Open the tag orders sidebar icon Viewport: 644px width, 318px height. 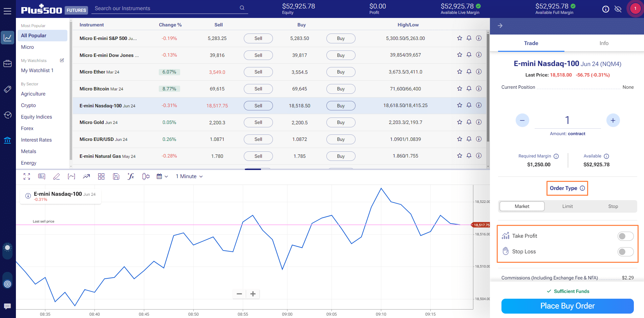[x=7, y=89]
